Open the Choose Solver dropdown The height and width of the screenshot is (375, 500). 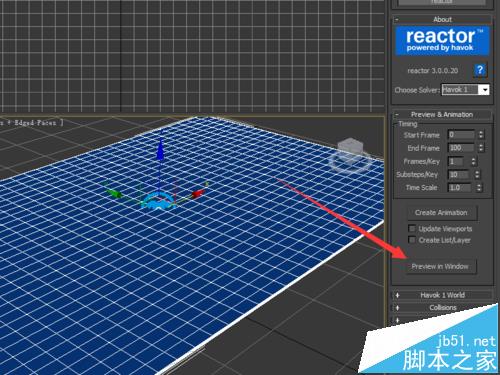pos(465,89)
